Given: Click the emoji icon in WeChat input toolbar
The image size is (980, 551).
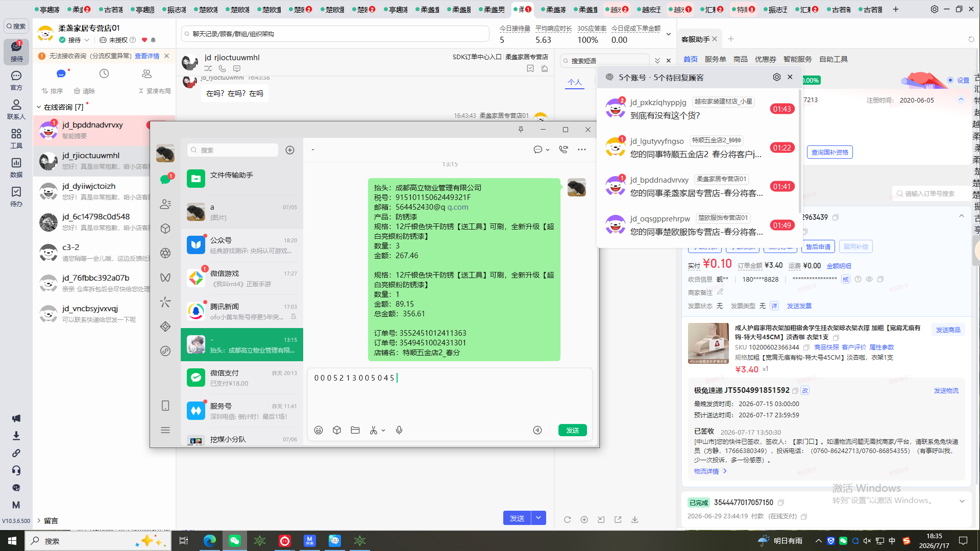Looking at the screenshot, I should tap(318, 430).
